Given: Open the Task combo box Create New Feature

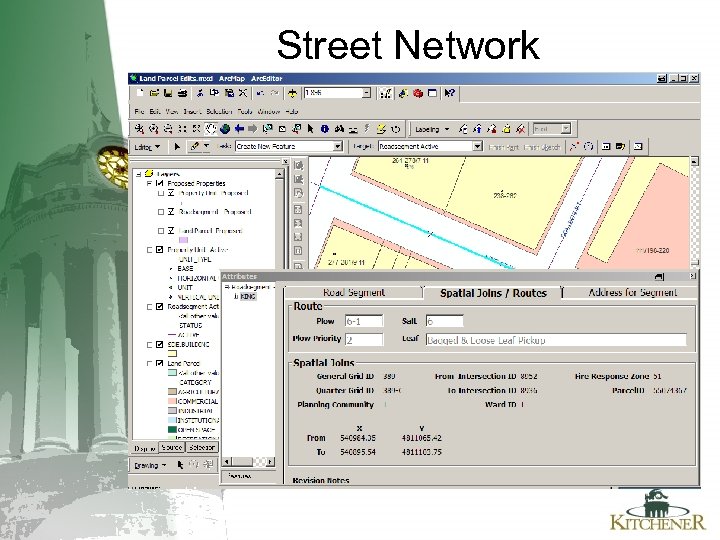Looking at the screenshot, I should 289,146.
